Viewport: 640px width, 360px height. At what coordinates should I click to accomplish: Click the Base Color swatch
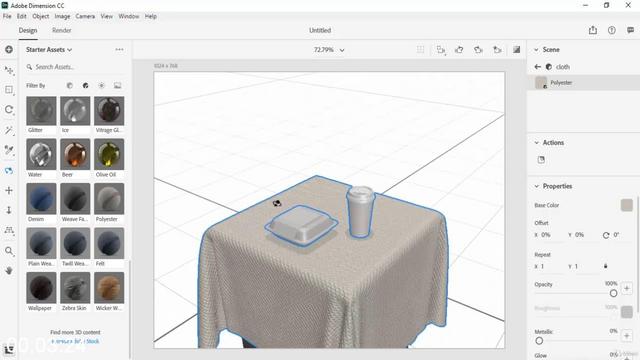point(627,205)
